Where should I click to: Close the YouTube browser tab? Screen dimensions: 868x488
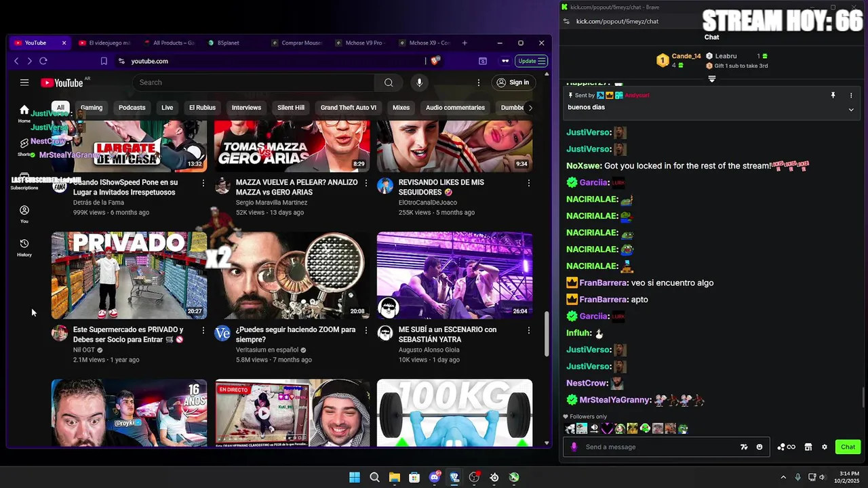pyautogui.click(x=64, y=43)
